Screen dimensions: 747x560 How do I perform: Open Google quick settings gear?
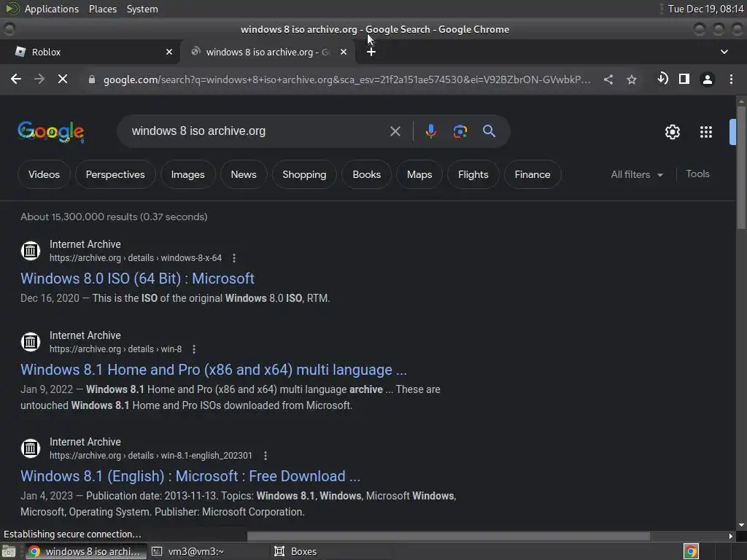click(672, 132)
